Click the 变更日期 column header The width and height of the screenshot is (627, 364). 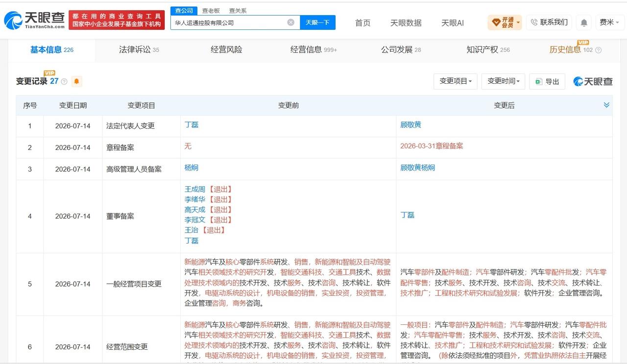point(73,105)
